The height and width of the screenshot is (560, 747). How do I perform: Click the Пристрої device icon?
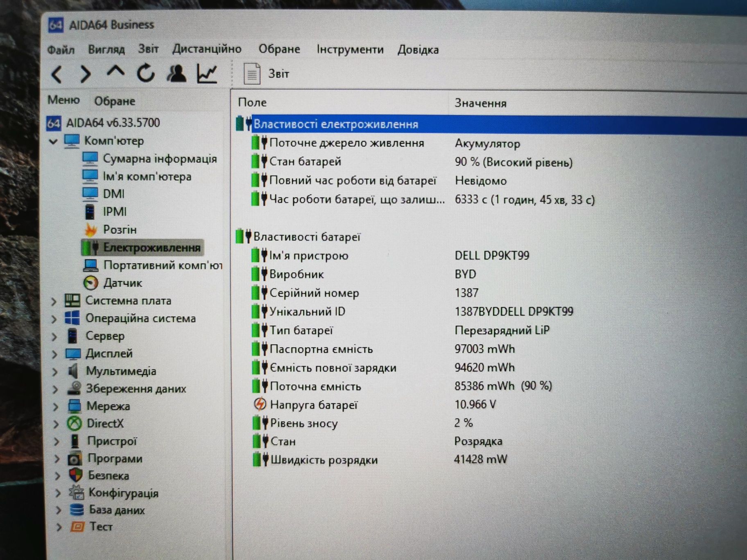(75, 441)
